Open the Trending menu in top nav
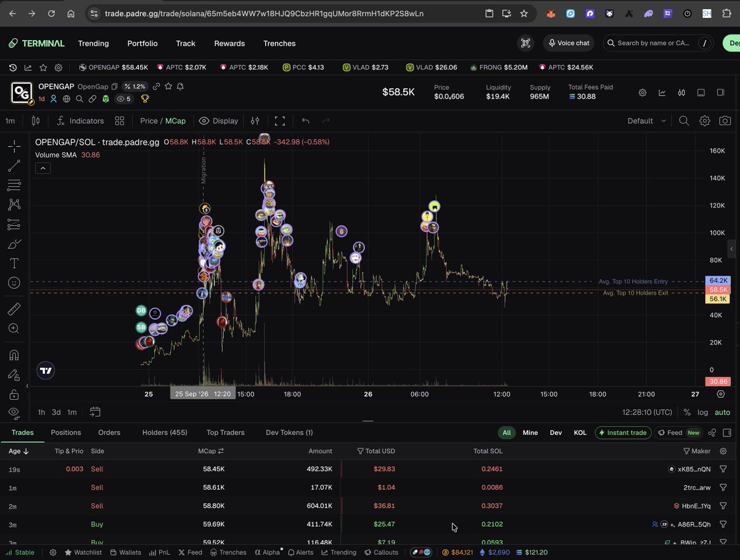Image resolution: width=740 pixels, height=560 pixels. pos(93,43)
